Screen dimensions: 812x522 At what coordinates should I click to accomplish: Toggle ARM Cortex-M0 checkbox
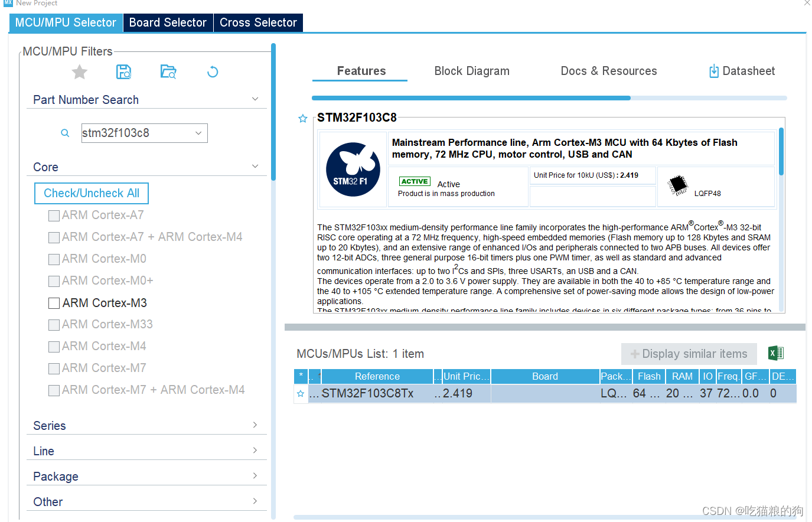pos(54,259)
